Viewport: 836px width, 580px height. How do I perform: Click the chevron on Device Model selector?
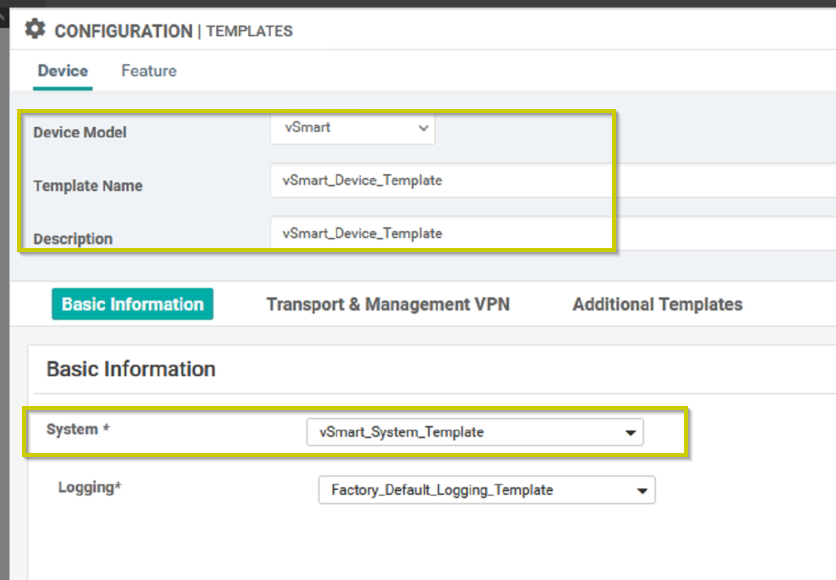[423, 128]
